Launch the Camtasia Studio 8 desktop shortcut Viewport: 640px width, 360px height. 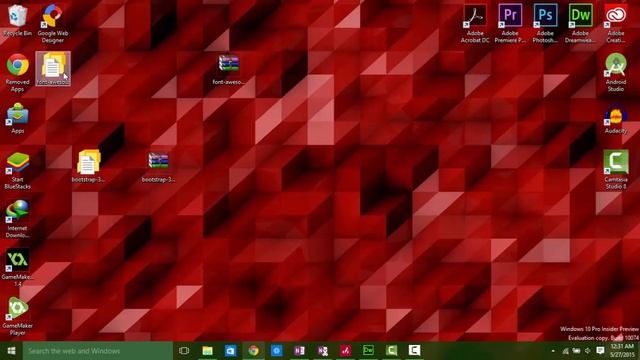click(616, 170)
